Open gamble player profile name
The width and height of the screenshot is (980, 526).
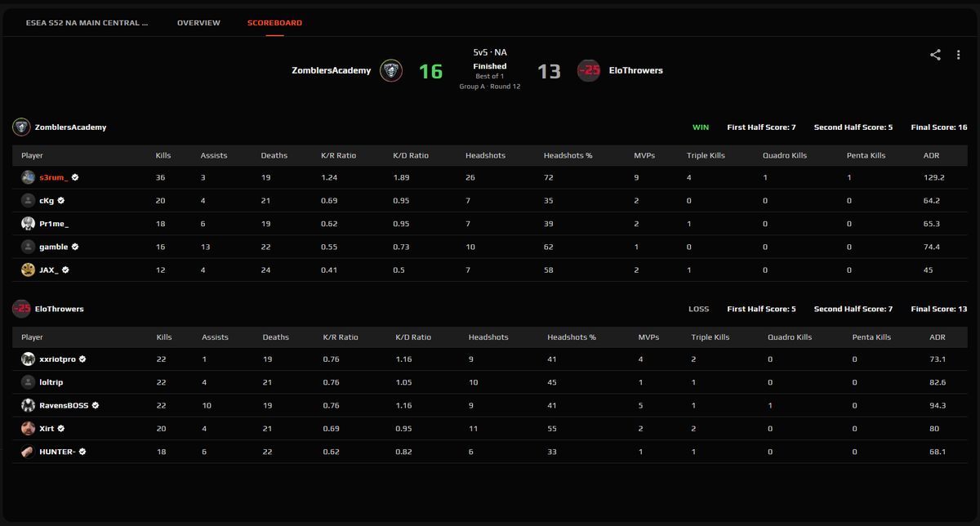click(x=54, y=247)
